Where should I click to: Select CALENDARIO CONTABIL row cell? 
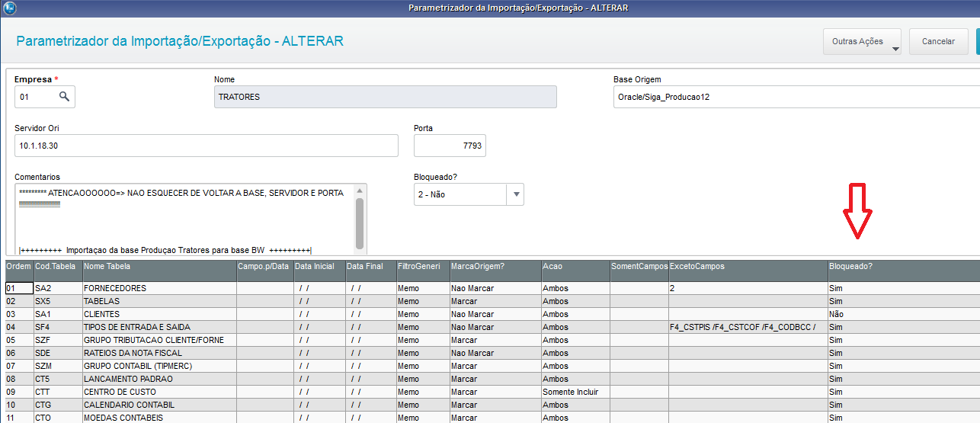tap(159, 405)
